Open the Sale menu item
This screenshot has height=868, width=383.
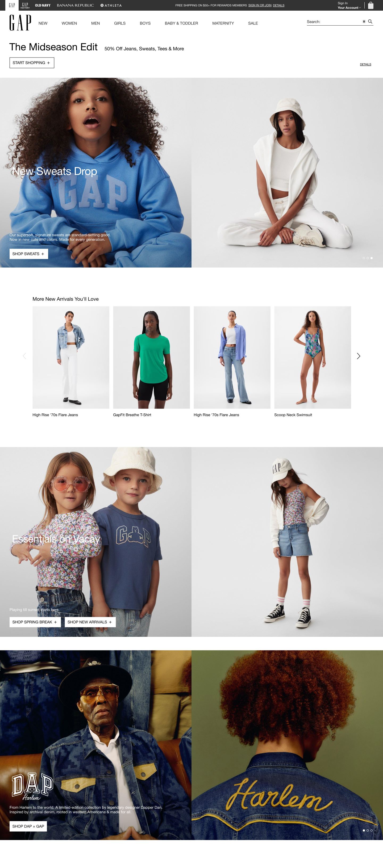tap(253, 23)
